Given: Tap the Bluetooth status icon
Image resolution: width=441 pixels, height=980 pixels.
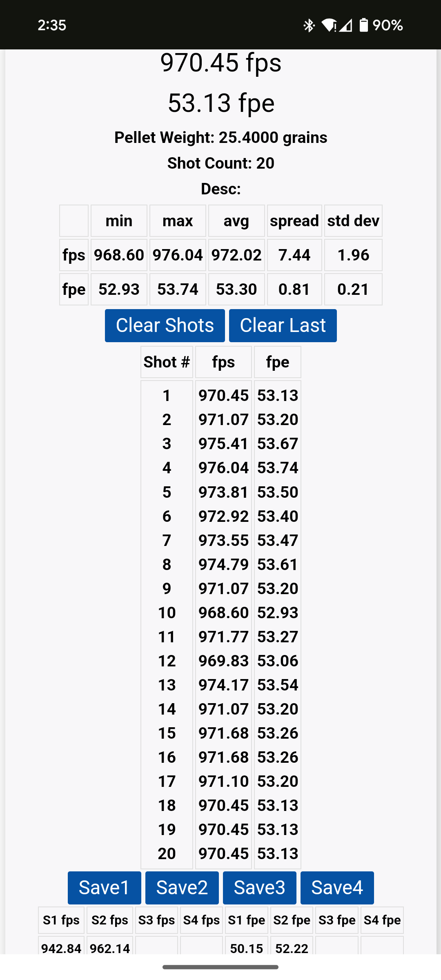Looking at the screenshot, I should [x=309, y=25].
